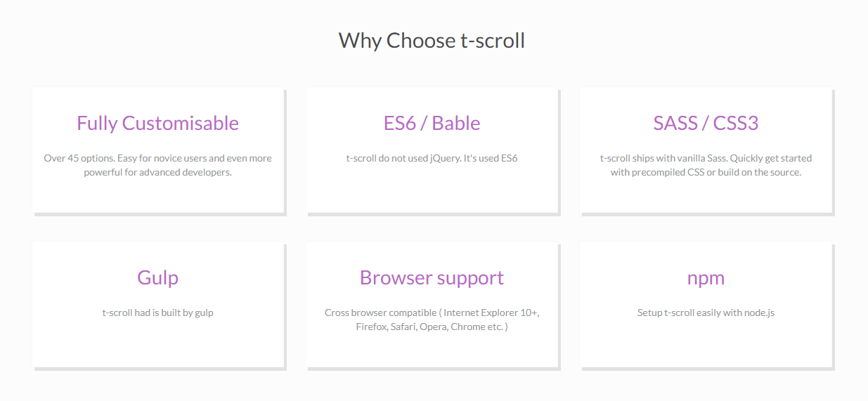Click the 'with precompiled CSS or build' line
The image size is (868, 401).
[x=706, y=172]
